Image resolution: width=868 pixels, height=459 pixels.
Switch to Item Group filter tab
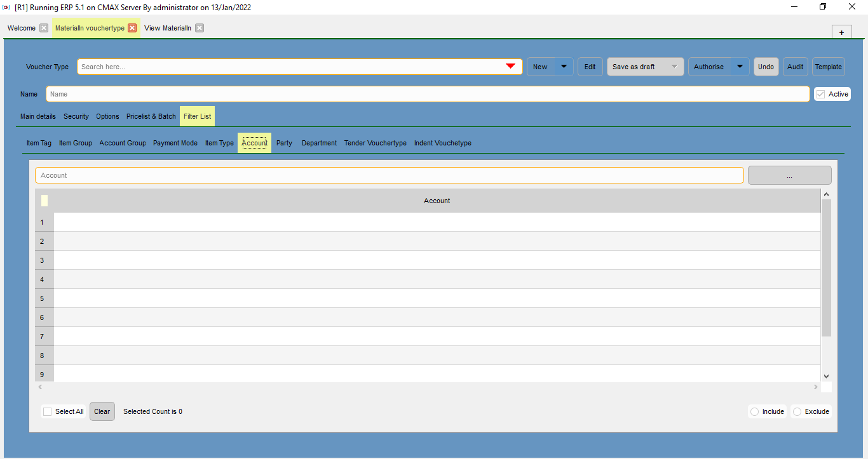(76, 143)
